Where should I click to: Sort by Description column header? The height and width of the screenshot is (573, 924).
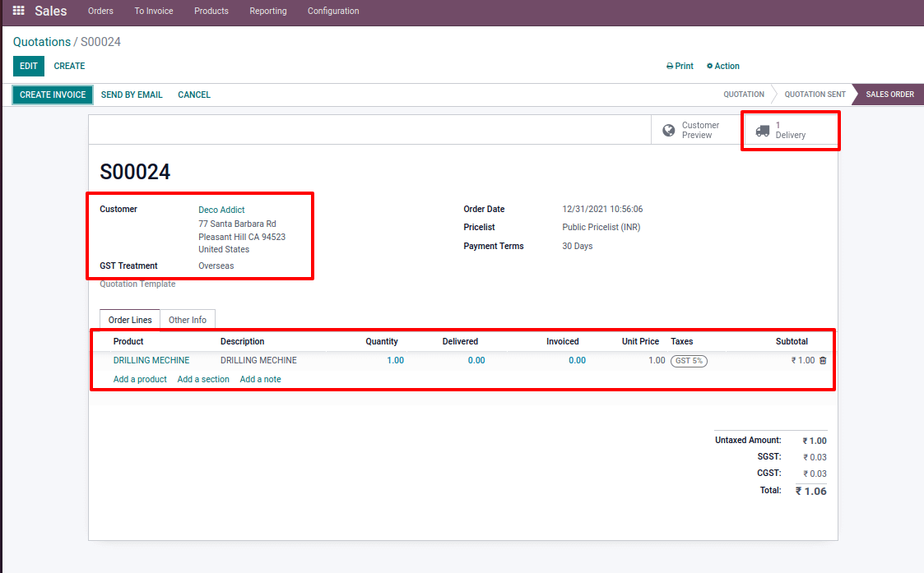click(242, 341)
